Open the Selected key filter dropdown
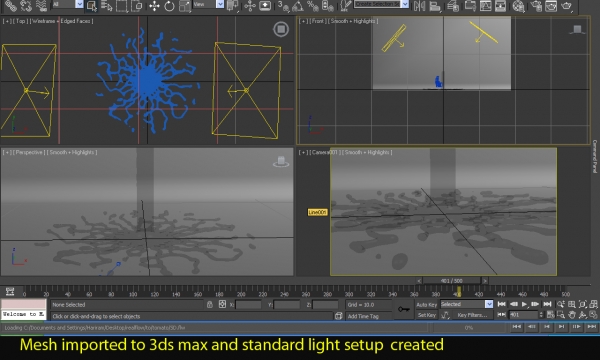The image size is (600, 360). (467, 304)
